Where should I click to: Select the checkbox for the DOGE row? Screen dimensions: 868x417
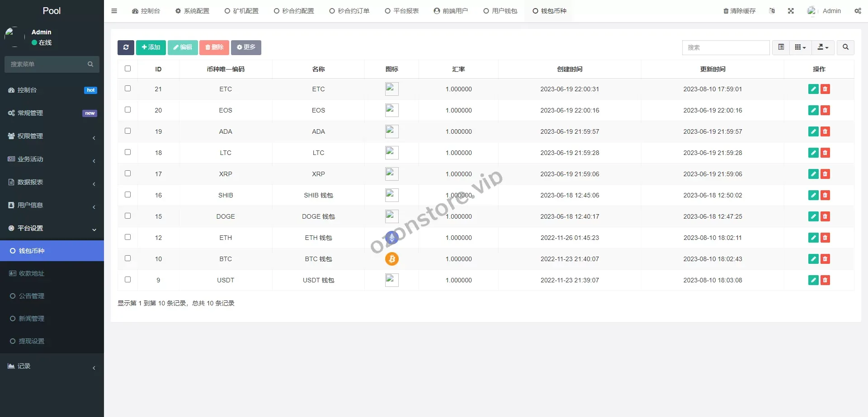pos(127,216)
